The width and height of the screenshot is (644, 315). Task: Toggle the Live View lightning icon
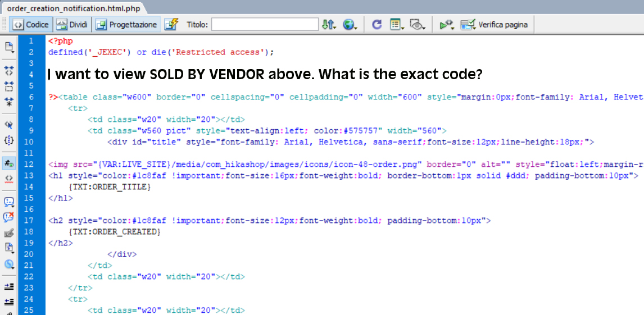(171, 25)
